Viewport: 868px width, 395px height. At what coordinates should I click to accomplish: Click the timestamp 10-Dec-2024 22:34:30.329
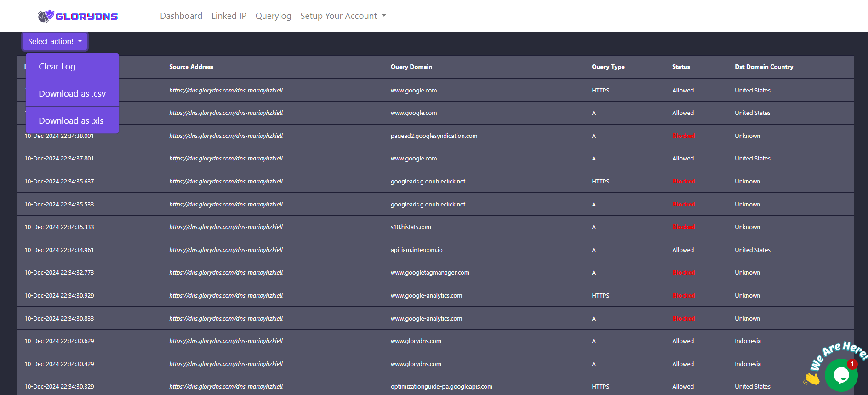59,386
